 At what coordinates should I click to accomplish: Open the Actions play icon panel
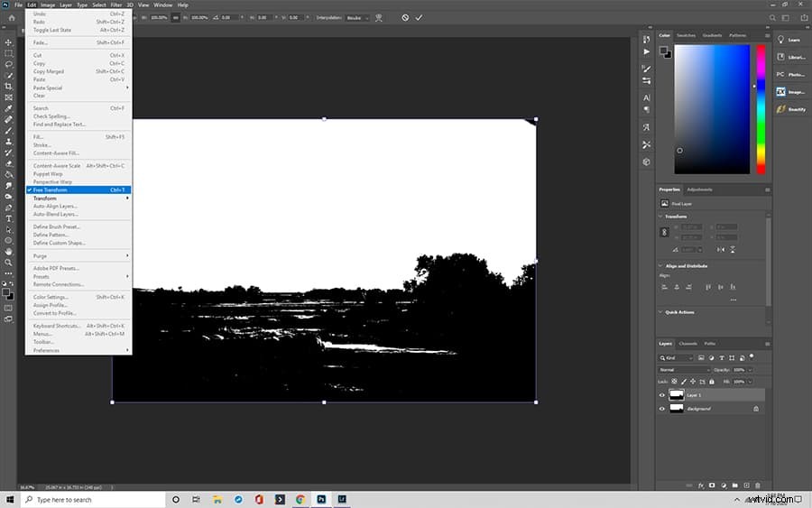(646, 51)
